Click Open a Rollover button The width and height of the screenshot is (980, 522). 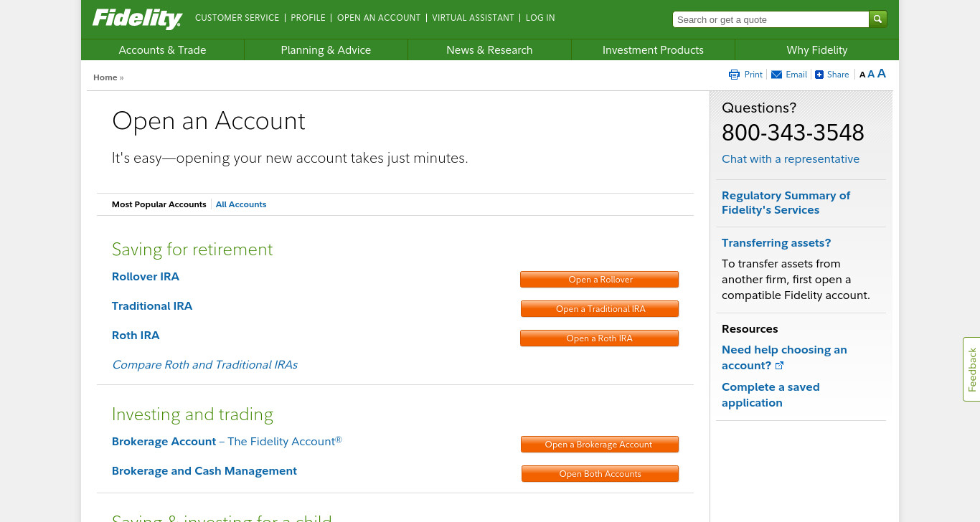[x=600, y=280]
